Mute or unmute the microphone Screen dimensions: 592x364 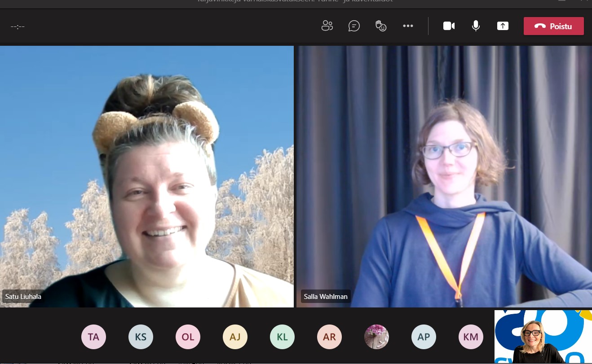(x=476, y=26)
